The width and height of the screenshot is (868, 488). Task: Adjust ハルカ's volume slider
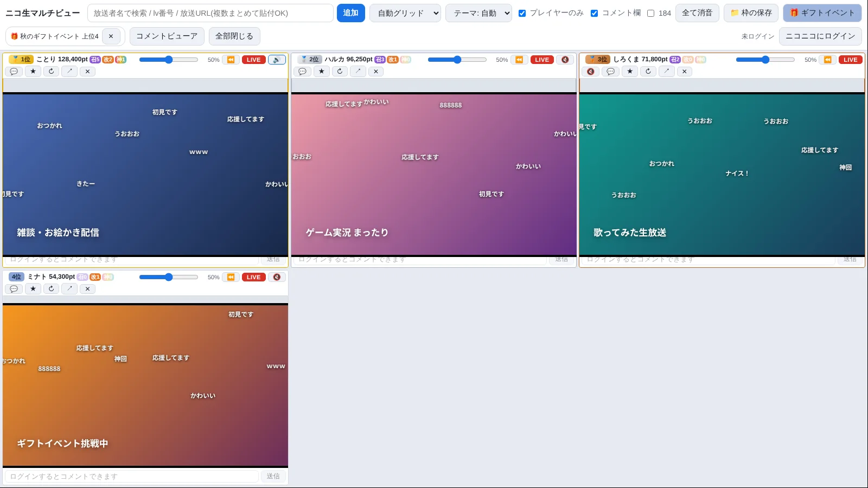click(457, 60)
